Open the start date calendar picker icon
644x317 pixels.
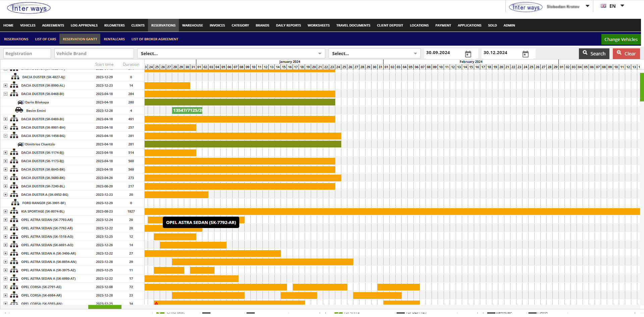[x=468, y=54]
